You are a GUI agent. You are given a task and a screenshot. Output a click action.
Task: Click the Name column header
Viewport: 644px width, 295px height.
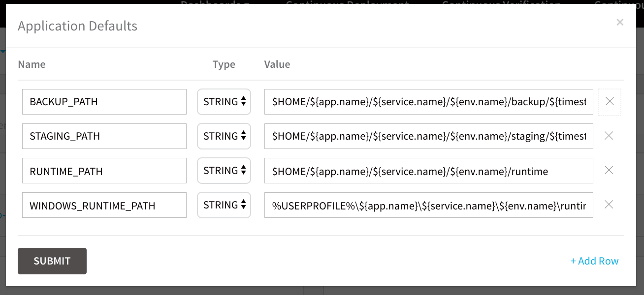[32, 64]
